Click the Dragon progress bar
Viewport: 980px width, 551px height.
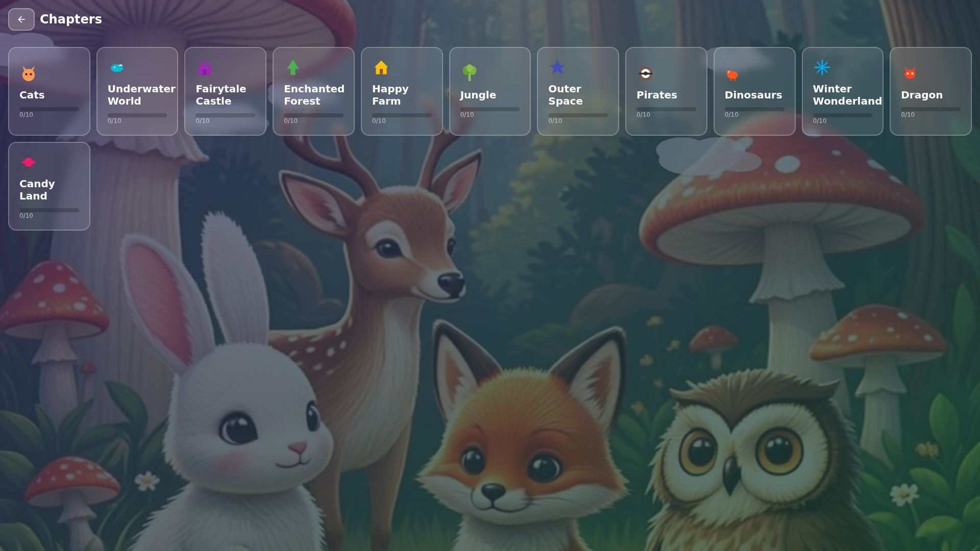tap(930, 109)
